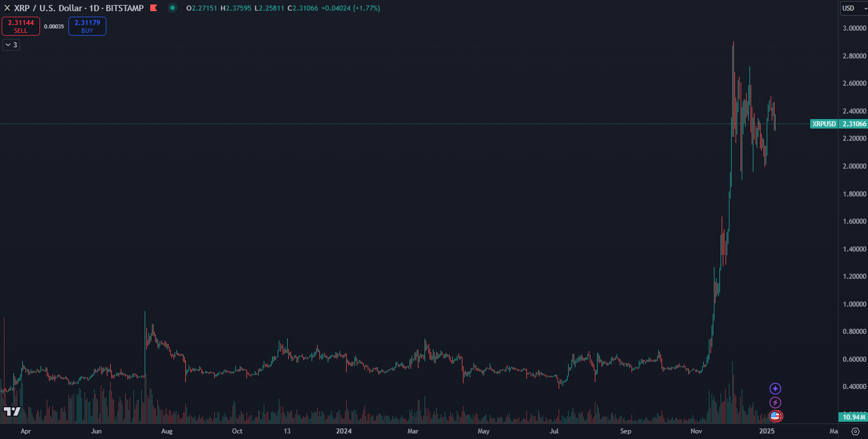The width and height of the screenshot is (868, 439).
Task: Click the May label on time axis
Action: click(x=484, y=431)
